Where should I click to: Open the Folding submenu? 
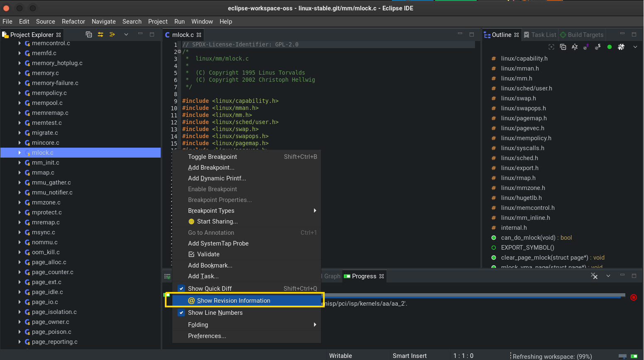tap(198, 325)
